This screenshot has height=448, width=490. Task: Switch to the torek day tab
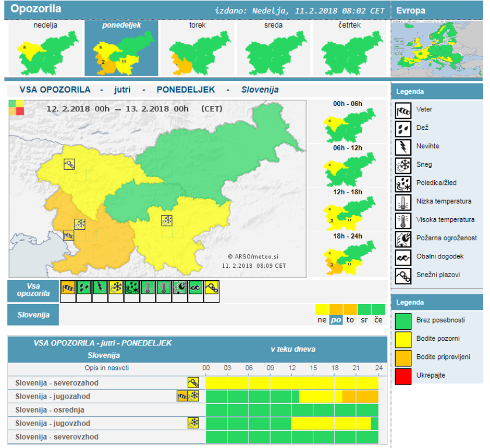pyautogui.click(x=197, y=48)
